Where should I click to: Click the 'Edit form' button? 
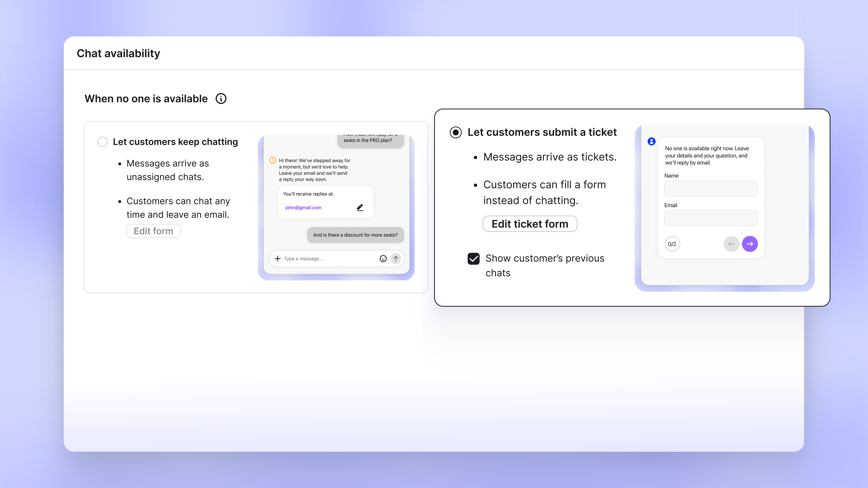[x=153, y=231]
